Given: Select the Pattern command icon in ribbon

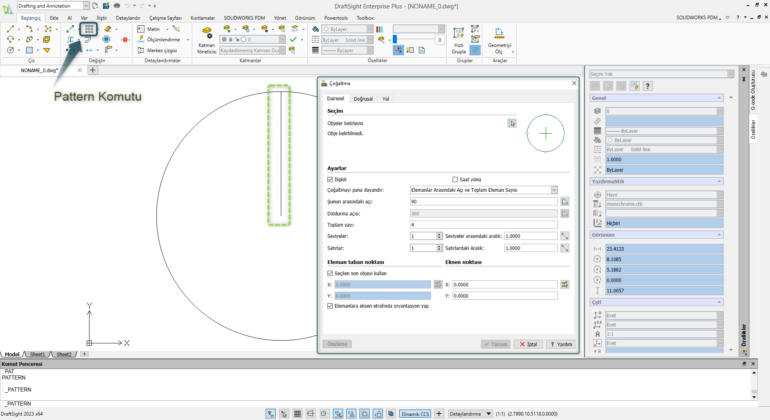Looking at the screenshot, I should tap(89, 29).
